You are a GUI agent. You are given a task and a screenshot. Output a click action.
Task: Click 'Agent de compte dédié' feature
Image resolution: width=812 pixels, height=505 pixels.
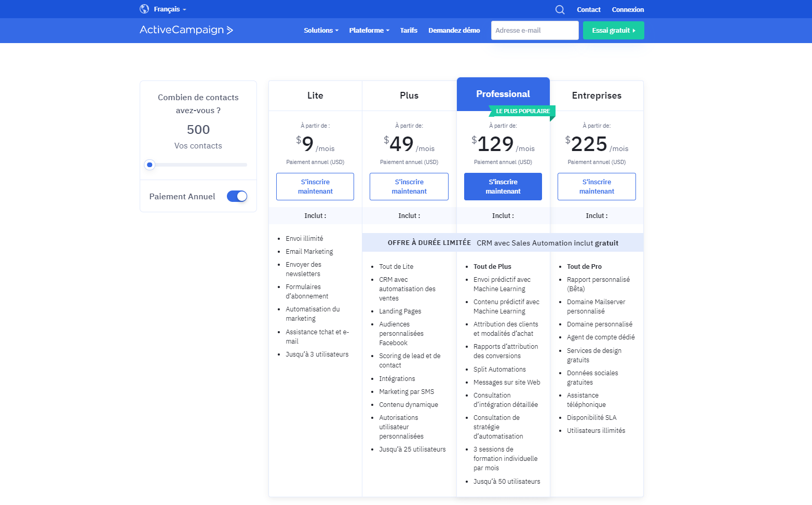(x=601, y=337)
